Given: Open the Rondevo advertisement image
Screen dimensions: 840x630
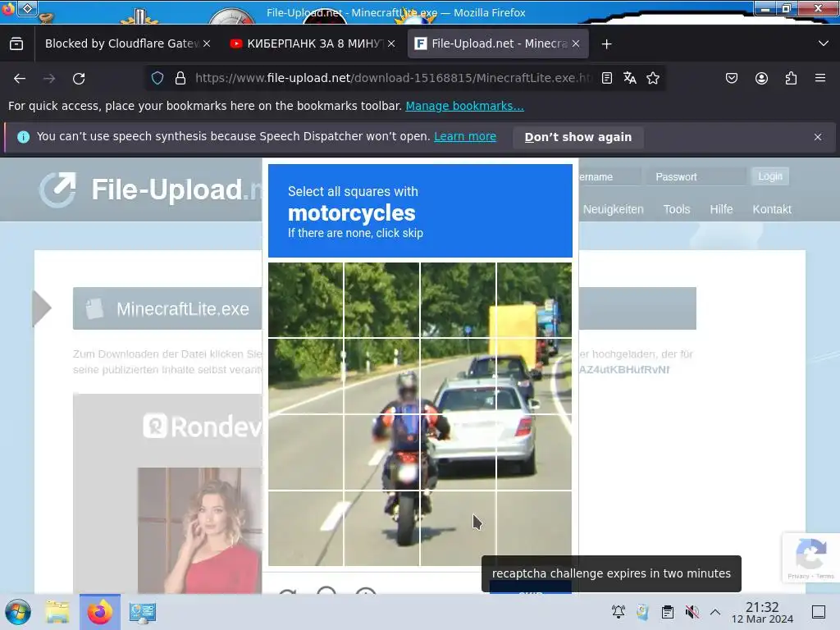Looking at the screenshot, I should 167,493.
